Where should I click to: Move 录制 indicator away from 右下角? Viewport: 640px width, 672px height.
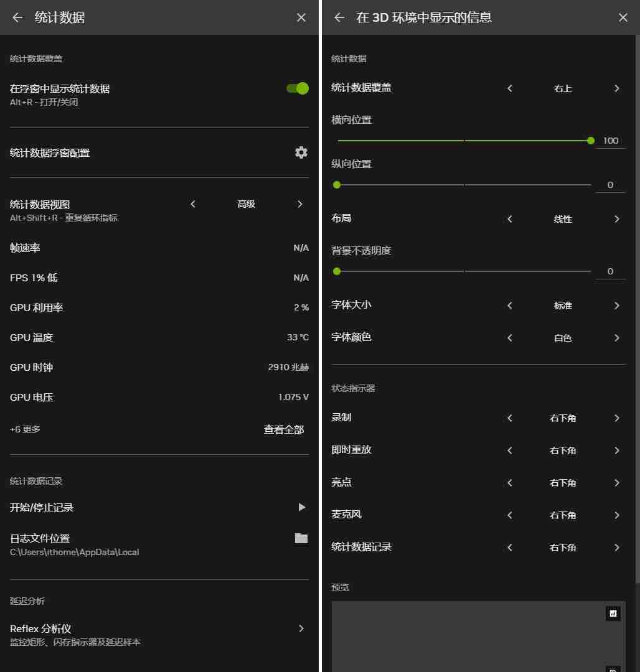617,418
